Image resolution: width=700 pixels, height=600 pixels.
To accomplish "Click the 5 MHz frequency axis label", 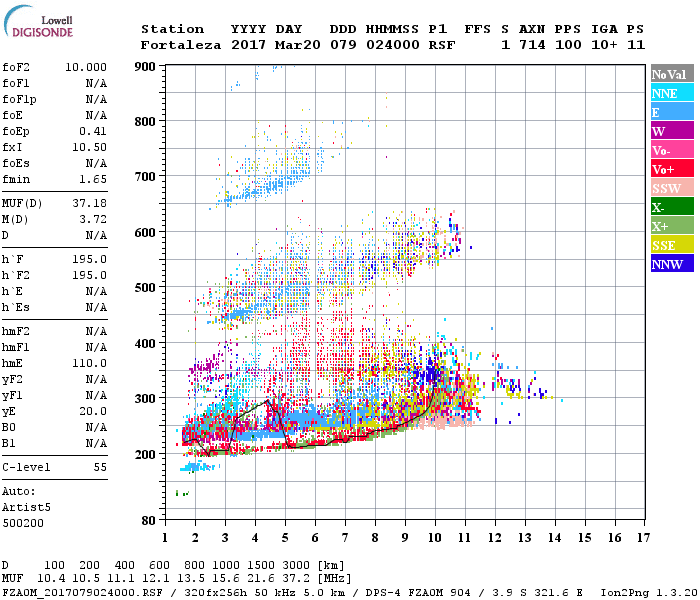I will [x=285, y=538].
